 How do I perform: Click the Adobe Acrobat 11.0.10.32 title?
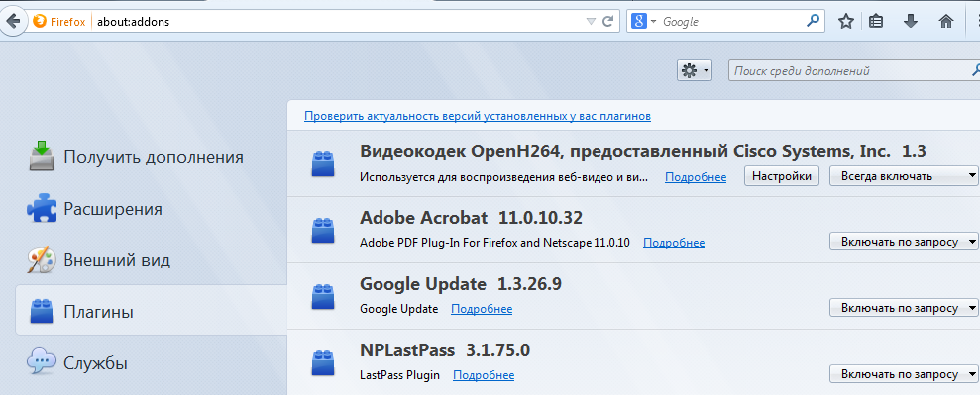472,218
